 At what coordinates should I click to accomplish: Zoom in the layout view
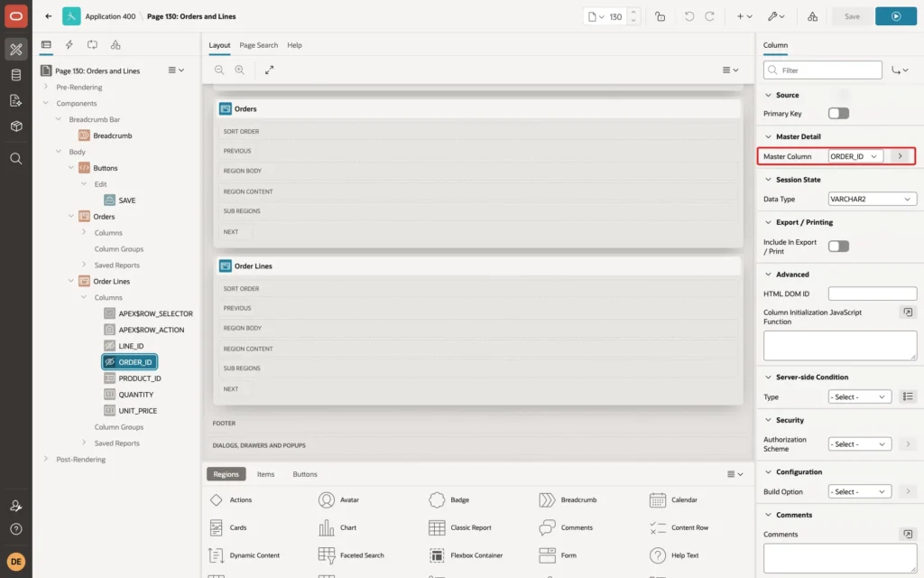click(x=239, y=70)
